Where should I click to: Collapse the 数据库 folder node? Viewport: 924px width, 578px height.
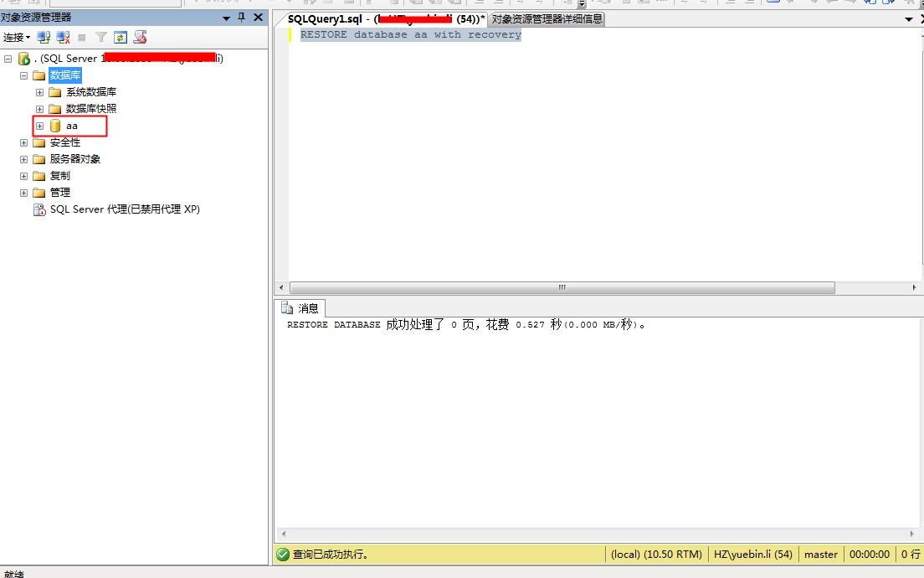tap(23, 75)
